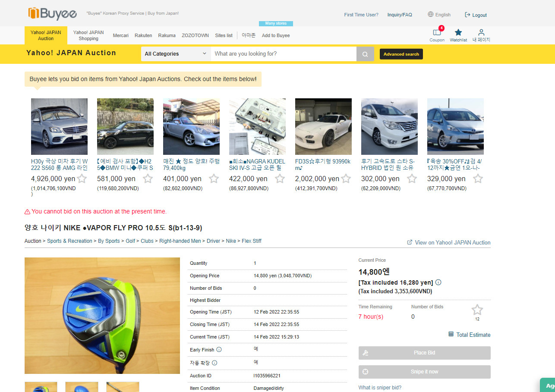Star the 4,926,000 yen Mercedes item

[x=82, y=179]
